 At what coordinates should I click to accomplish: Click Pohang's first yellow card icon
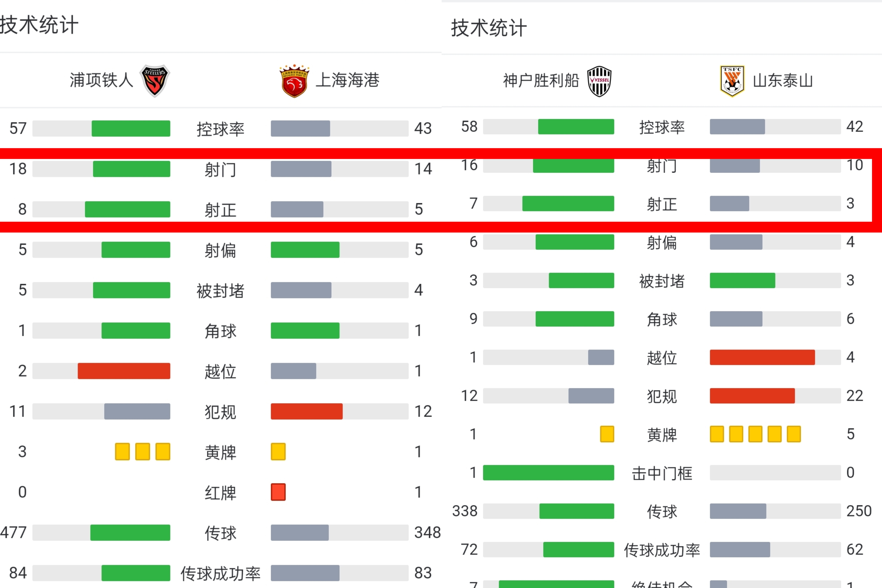(122, 452)
